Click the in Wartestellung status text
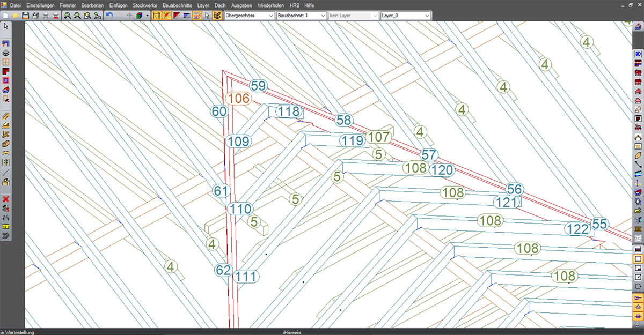Viewport: 644px width, 335px height. click(x=17, y=332)
